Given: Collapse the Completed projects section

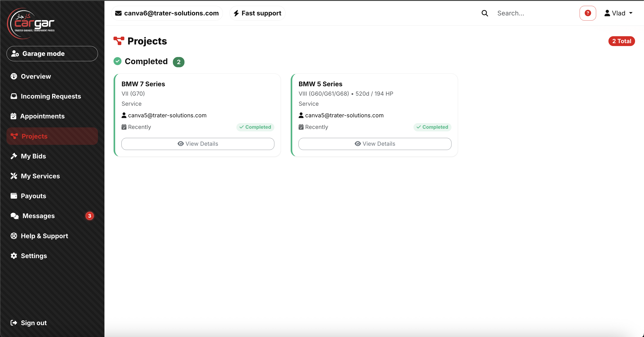Looking at the screenshot, I should click(x=146, y=61).
